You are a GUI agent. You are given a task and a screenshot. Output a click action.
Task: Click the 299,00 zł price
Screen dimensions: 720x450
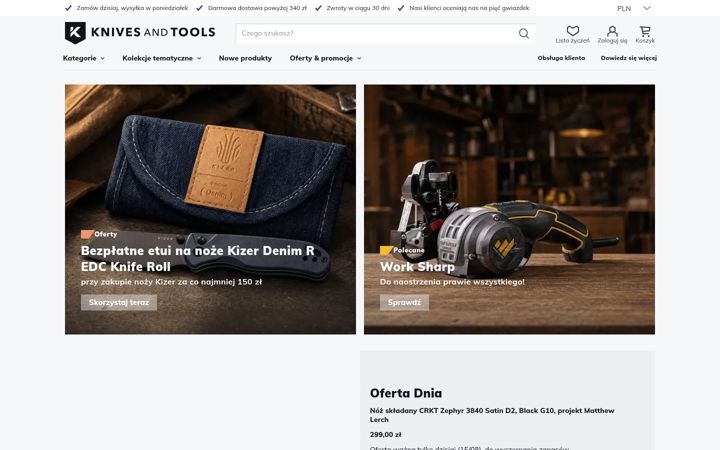pos(385,434)
